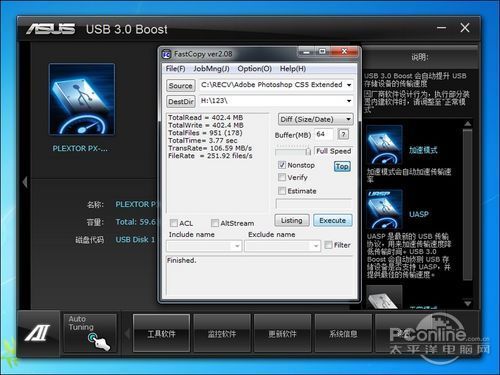Click the DestDir button
This screenshot has height=375, width=500.
(x=181, y=102)
